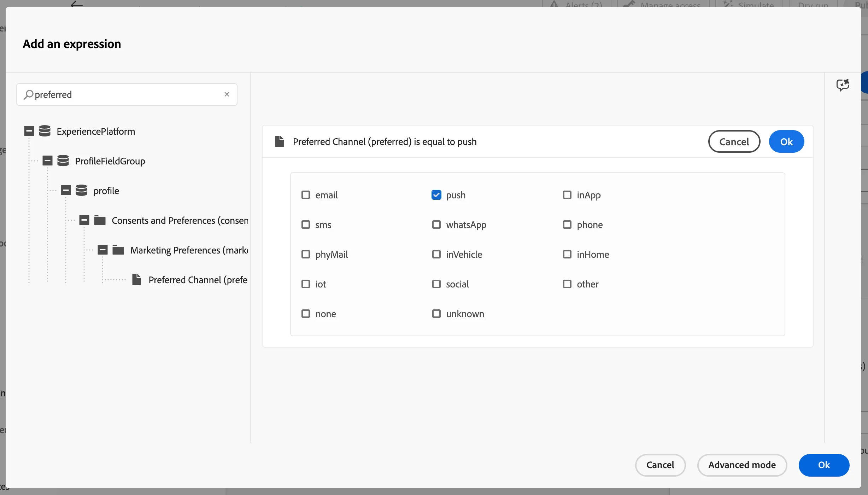Select the Preferred Channel tree item label
Screen dimensions: 868x495
pos(198,280)
